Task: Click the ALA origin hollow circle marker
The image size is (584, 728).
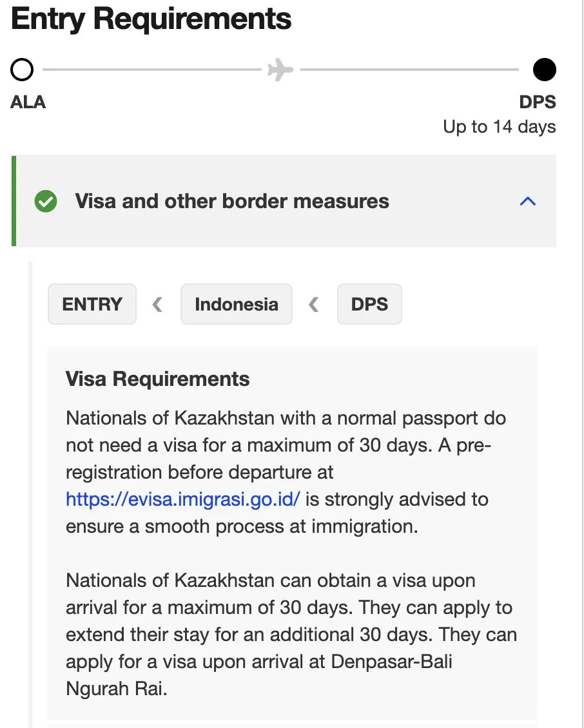Action: (22, 70)
